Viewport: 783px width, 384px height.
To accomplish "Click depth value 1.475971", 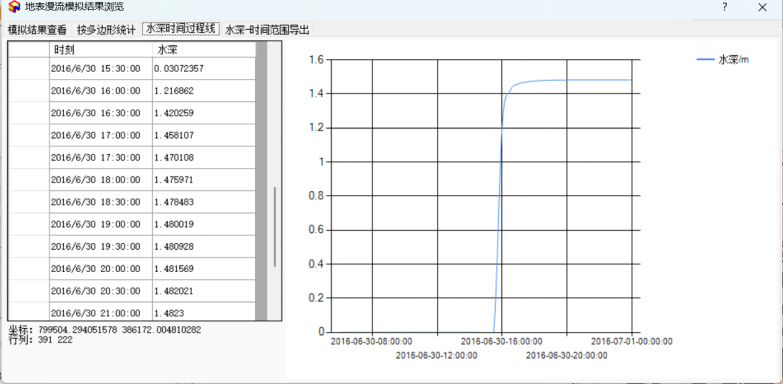I will (x=204, y=180).
